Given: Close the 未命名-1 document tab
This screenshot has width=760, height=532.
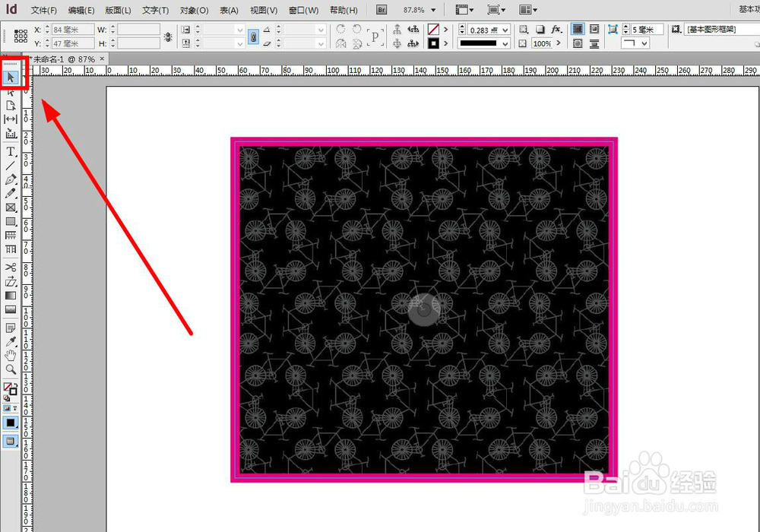Looking at the screenshot, I should 102,59.
